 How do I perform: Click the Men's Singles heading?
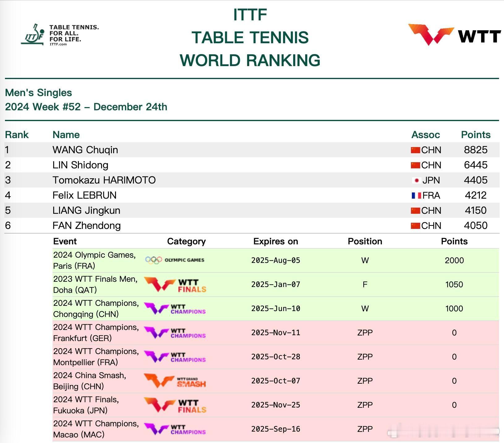(x=39, y=93)
